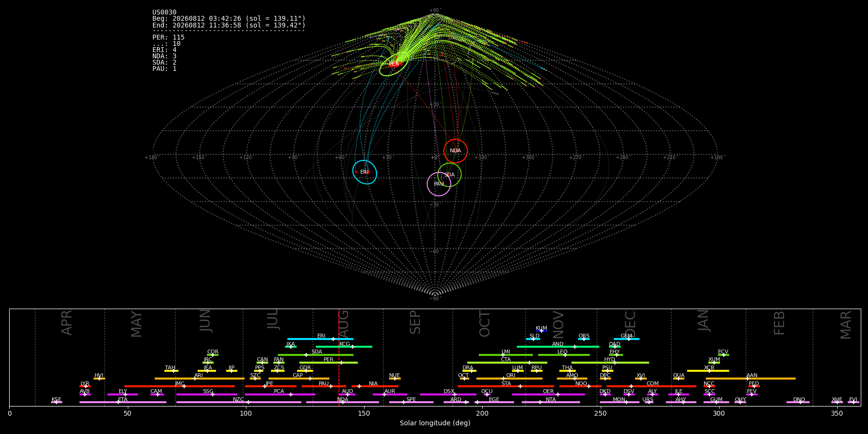Viewport: 868px width, 434px height.
Task: Click the pink NZC shower bar
Action: [x=239, y=402]
